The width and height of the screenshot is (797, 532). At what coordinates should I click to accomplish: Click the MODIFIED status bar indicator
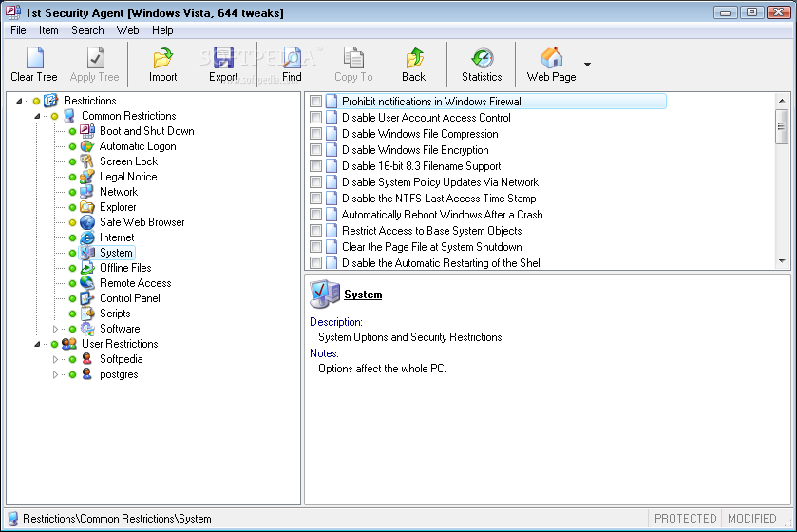(x=751, y=519)
